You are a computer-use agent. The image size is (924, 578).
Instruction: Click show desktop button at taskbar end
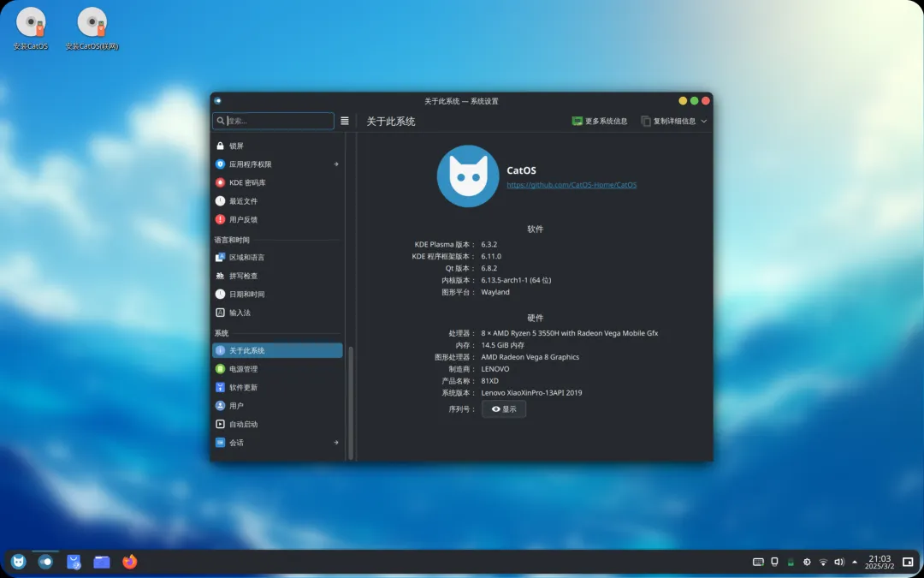tap(908, 562)
